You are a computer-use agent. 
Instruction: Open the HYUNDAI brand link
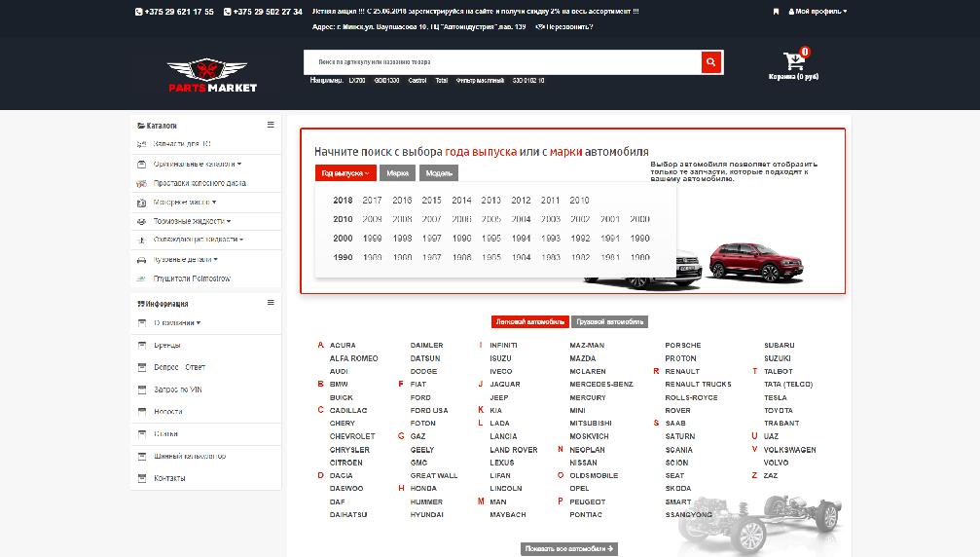point(427,514)
